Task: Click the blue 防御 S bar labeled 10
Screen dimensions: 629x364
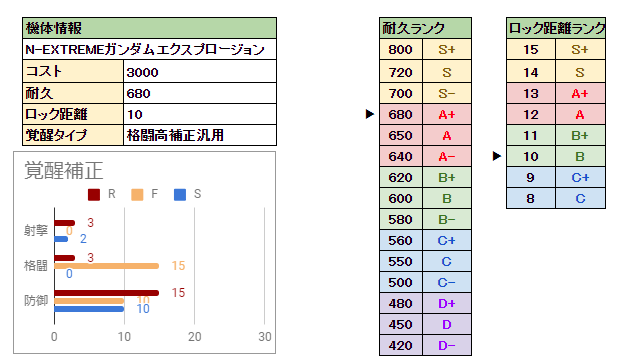Action: point(89,309)
